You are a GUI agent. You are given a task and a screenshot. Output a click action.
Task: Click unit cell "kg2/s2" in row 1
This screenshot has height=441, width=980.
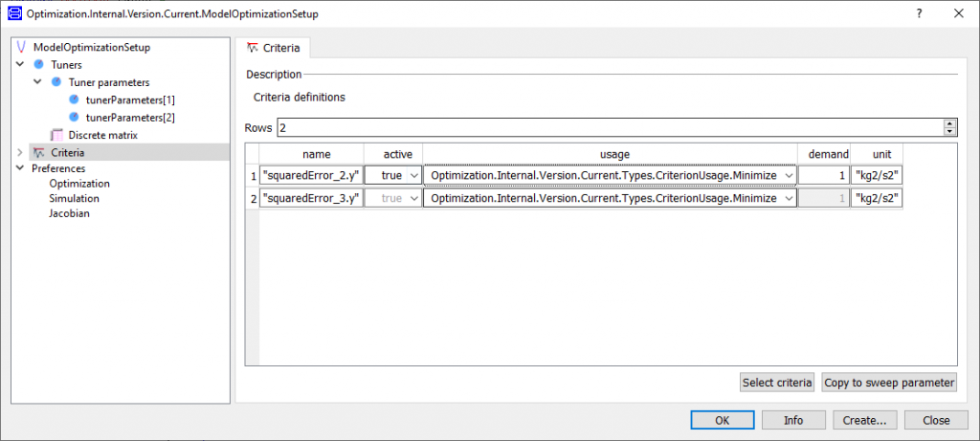877,175
